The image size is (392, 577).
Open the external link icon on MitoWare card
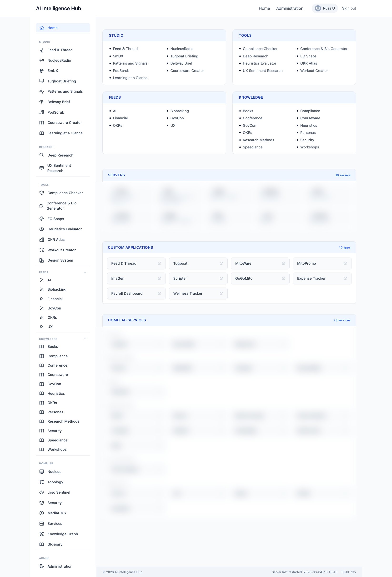pyautogui.click(x=283, y=263)
